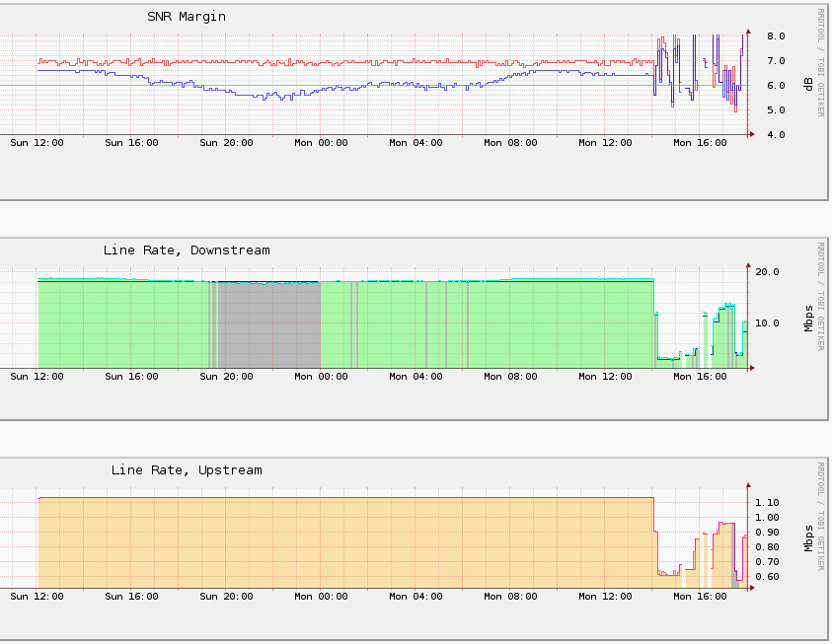Click "Mon 04:00" under Downstream graph
The height and width of the screenshot is (644, 832).
tap(416, 377)
